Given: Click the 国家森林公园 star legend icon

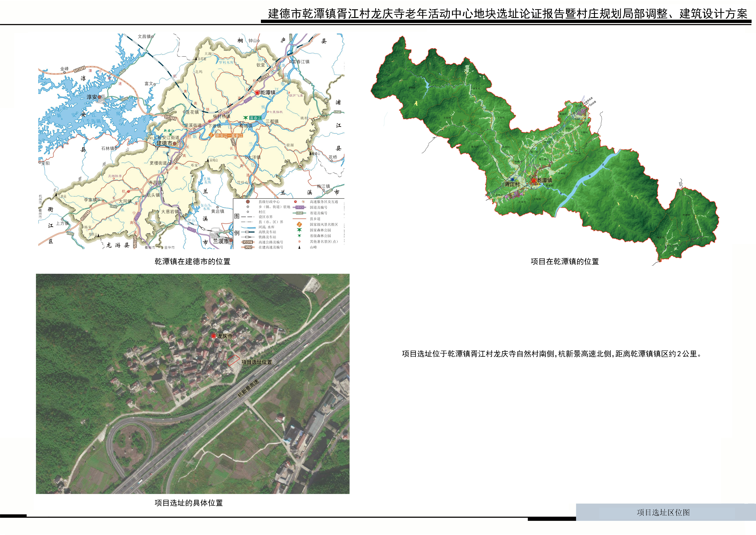Looking at the screenshot, I should click(299, 230).
